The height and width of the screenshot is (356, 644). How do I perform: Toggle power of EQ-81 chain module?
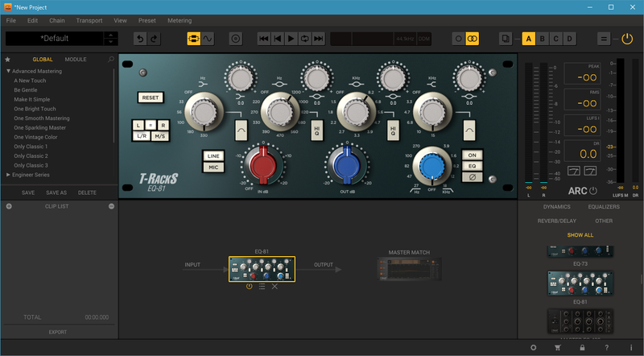[x=249, y=287]
